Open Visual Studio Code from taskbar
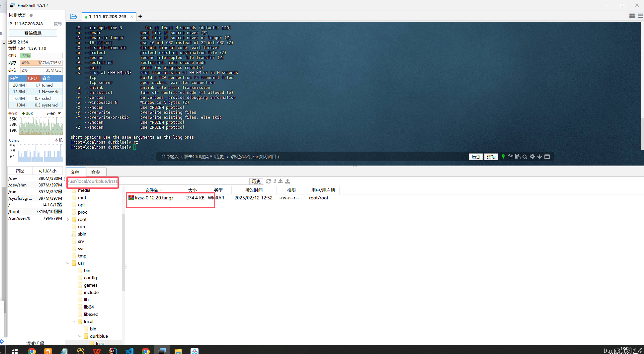 click(129, 351)
